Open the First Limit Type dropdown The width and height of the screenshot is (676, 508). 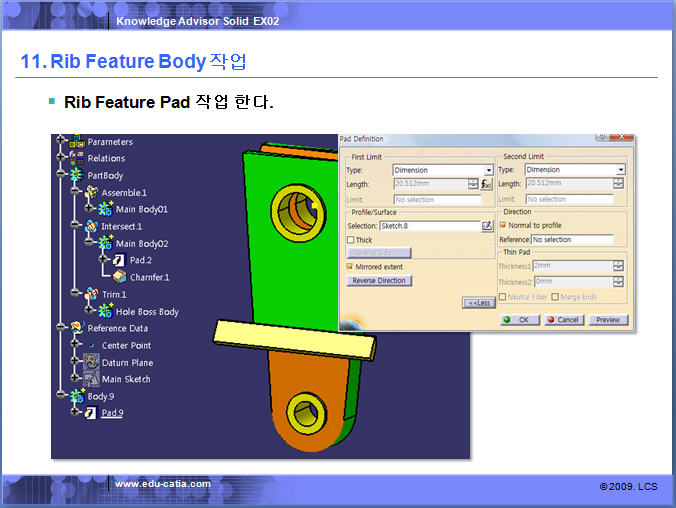tap(488, 170)
